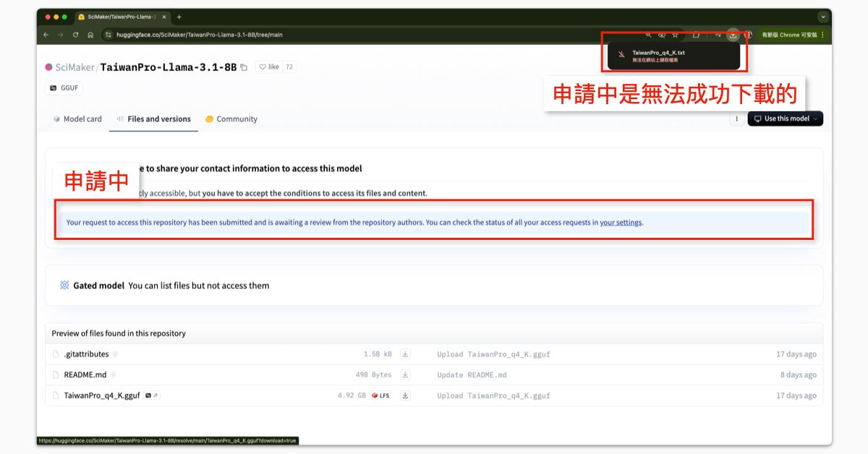Bookmark this page with the star icon
868x454 pixels.
click(x=675, y=34)
